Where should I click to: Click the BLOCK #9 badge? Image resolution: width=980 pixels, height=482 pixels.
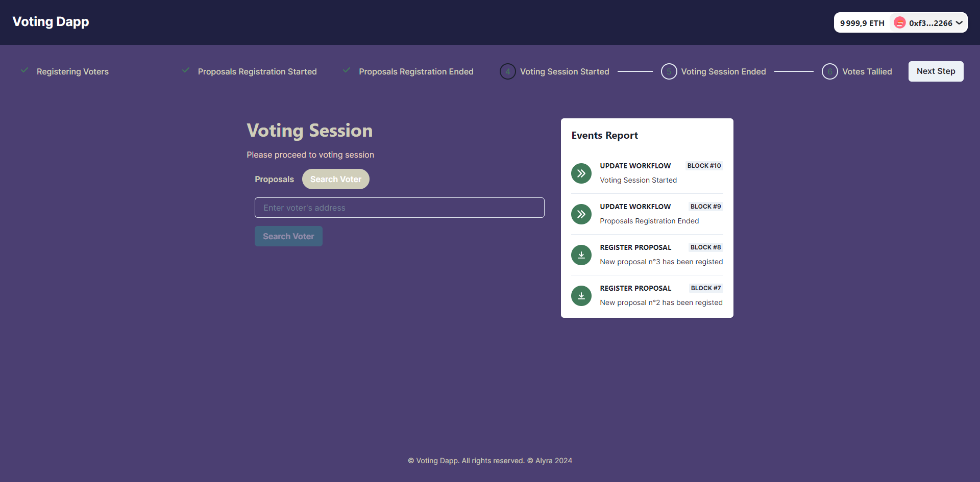pyautogui.click(x=706, y=207)
